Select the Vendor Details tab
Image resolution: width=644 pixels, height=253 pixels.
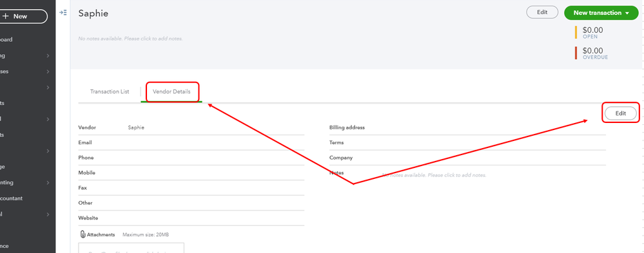[171, 91]
